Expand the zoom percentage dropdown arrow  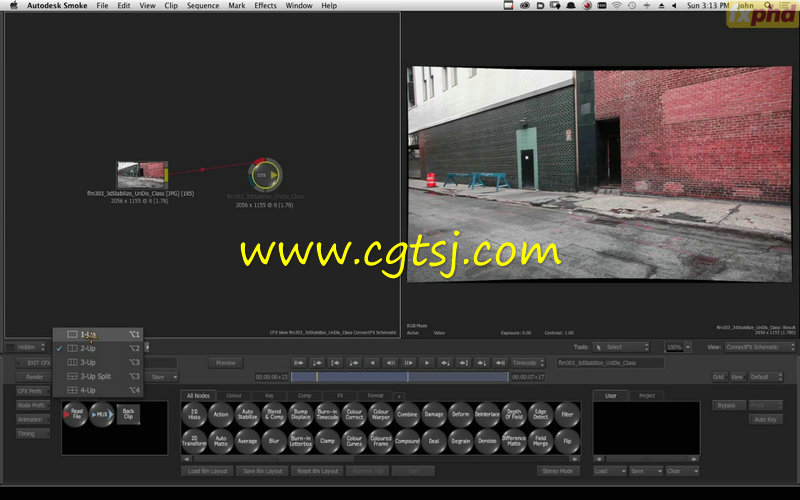tap(688, 347)
